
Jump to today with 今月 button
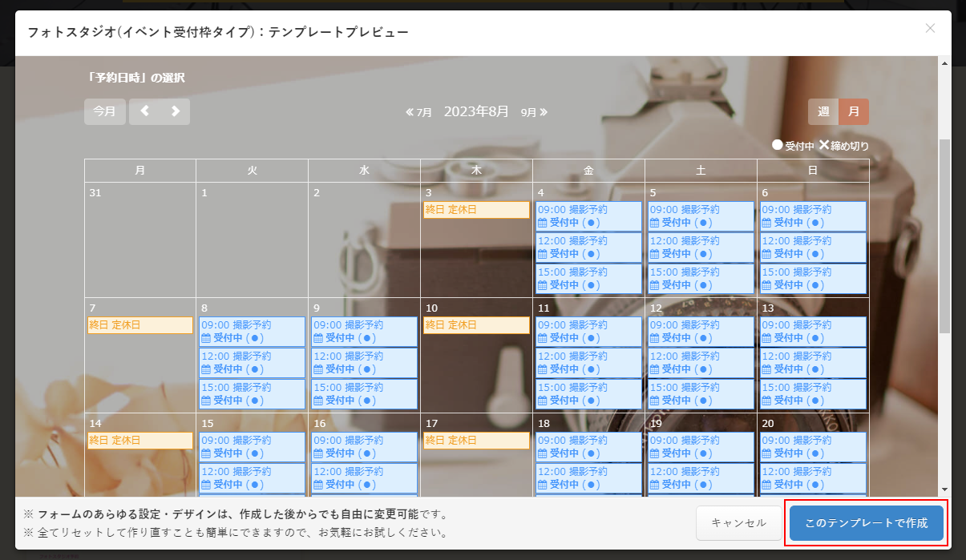coord(104,111)
